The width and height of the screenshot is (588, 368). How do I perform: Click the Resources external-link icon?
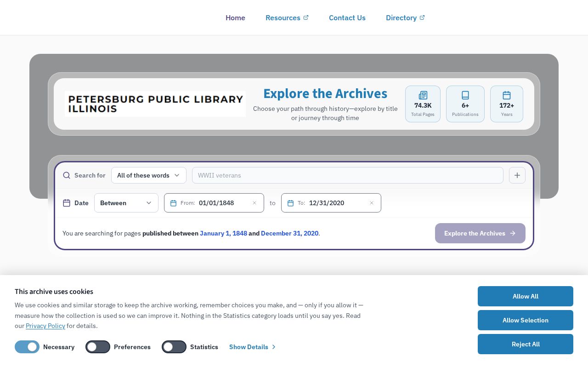(x=306, y=17)
